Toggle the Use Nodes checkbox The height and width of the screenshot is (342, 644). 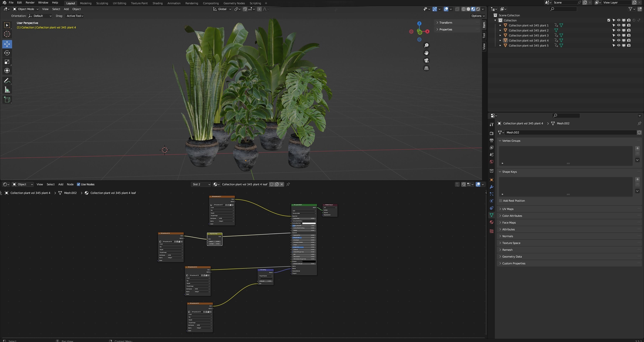click(78, 184)
